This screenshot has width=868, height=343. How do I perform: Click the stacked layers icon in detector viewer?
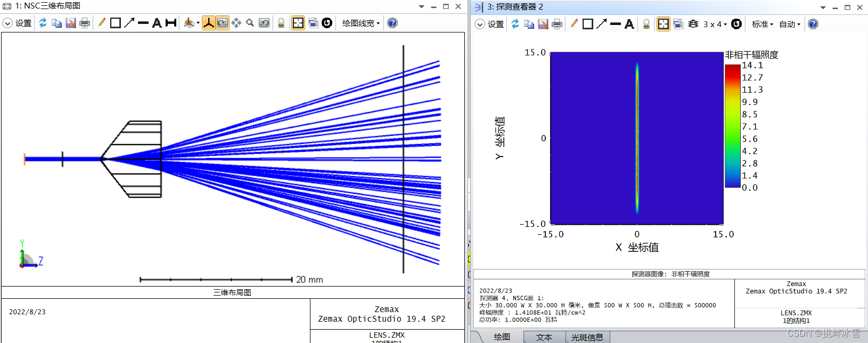coord(693,24)
